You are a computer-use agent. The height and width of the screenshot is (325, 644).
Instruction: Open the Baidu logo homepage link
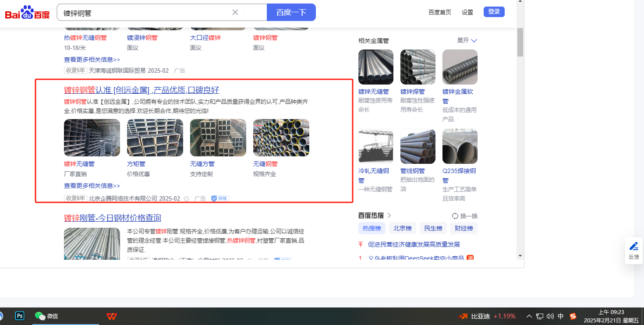click(x=28, y=13)
